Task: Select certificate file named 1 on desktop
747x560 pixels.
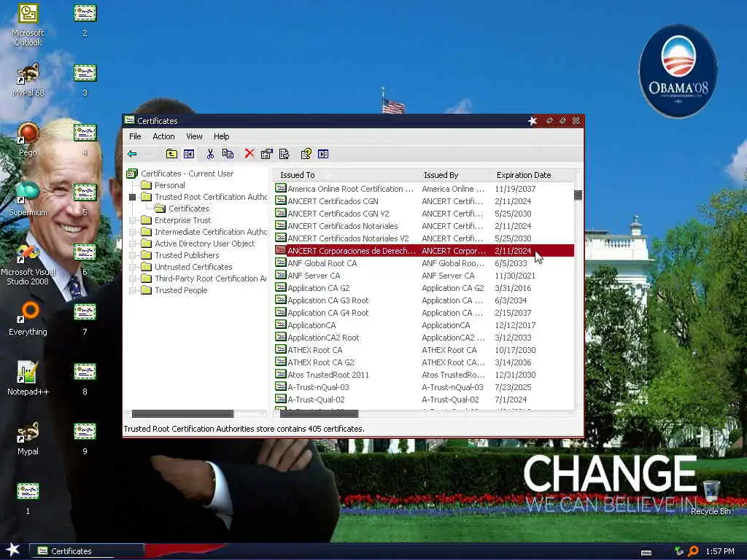Action: click(28, 499)
